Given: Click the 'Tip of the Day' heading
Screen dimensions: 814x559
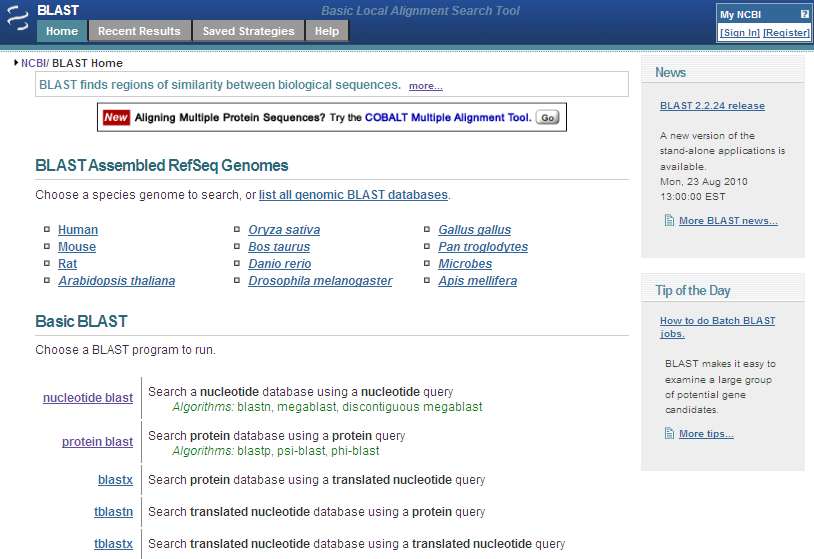Looking at the screenshot, I should pos(693,291).
